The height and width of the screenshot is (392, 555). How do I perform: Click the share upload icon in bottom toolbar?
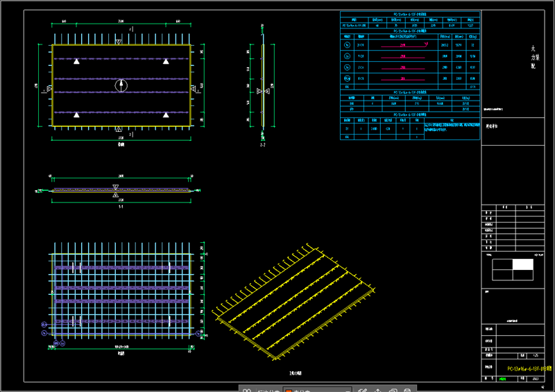click(377, 390)
